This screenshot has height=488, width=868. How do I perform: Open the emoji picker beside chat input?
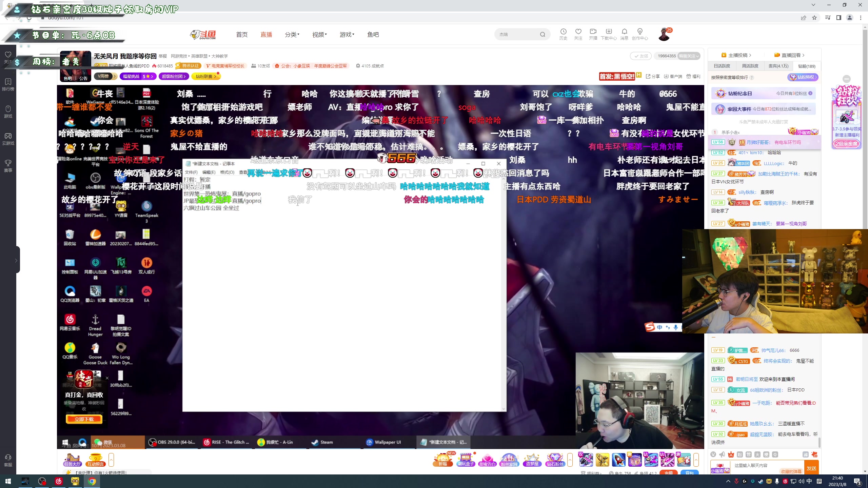click(713, 455)
